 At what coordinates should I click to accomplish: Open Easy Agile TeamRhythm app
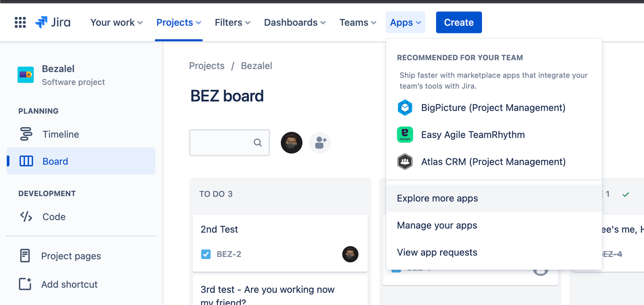473,135
